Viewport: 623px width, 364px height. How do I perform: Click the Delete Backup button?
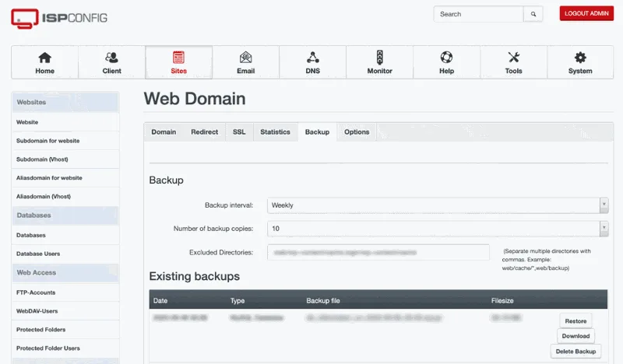pos(575,352)
